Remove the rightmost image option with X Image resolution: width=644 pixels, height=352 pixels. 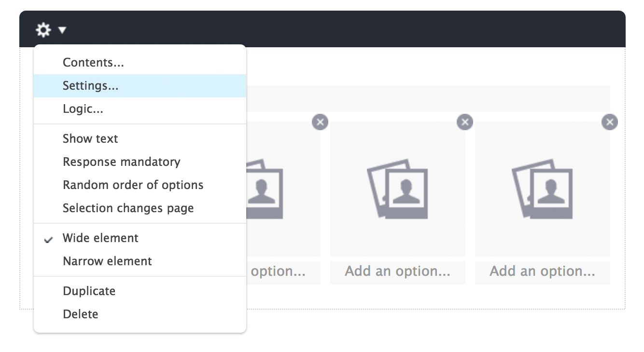(x=610, y=122)
